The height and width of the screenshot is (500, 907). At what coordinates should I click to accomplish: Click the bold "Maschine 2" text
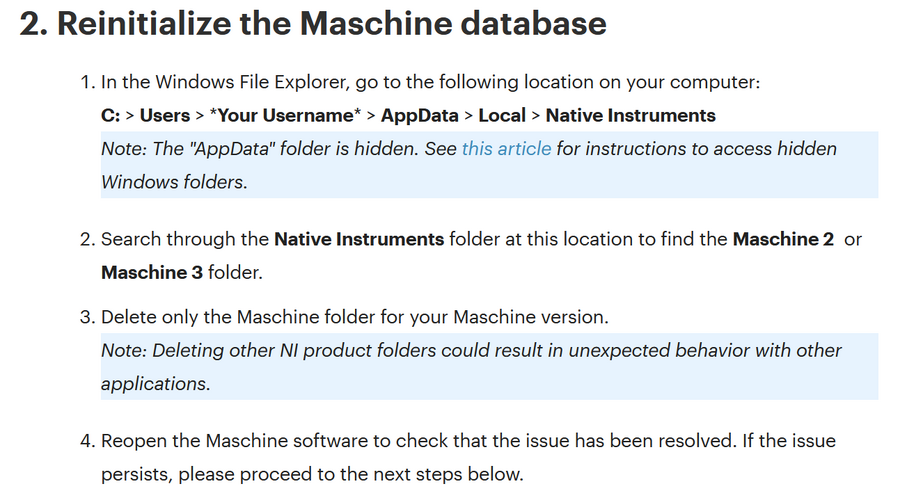(x=783, y=239)
